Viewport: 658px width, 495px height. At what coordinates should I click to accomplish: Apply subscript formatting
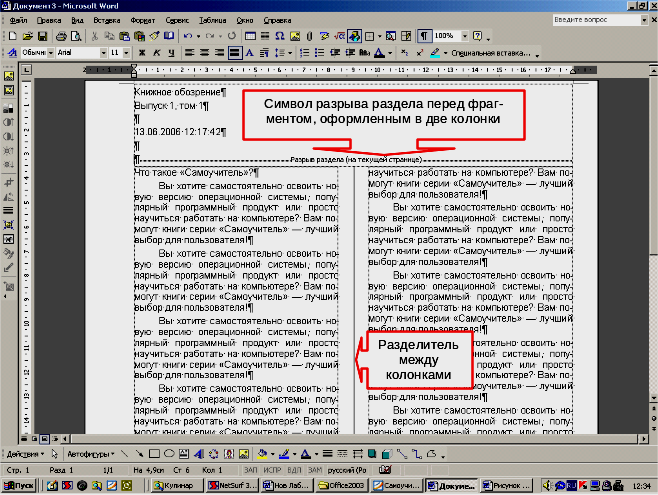click(404, 53)
